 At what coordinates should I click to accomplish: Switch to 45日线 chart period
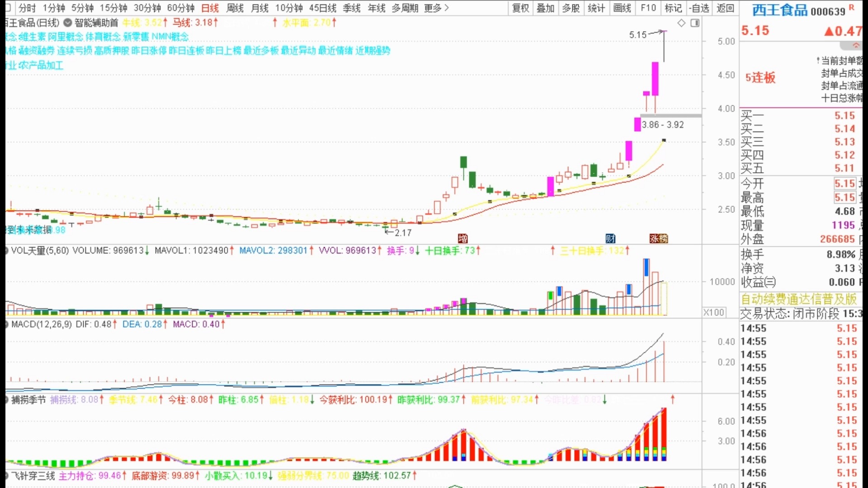pyautogui.click(x=323, y=8)
